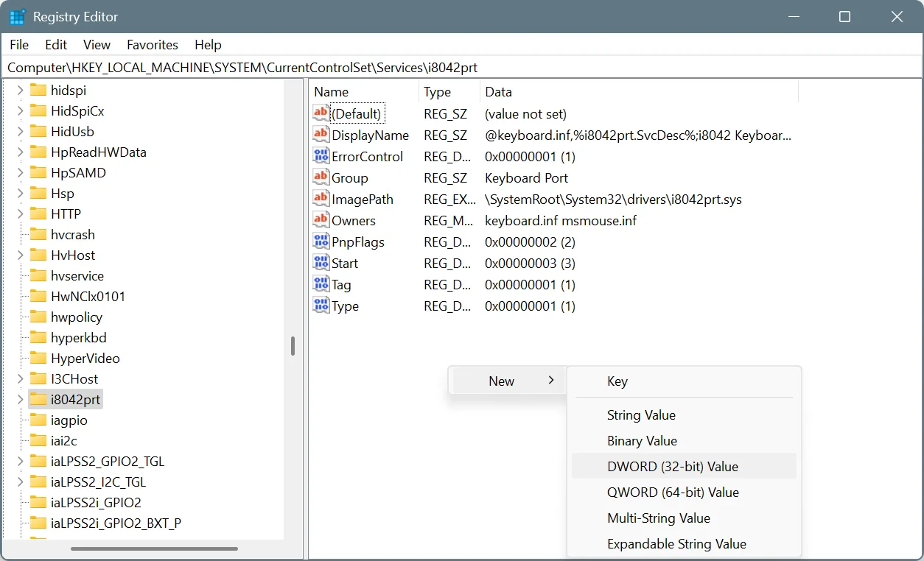Image resolution: width=924 pixels, height=561 pixels.
Task: Click the folder icon of HTTP key
Action: (38, 214)
